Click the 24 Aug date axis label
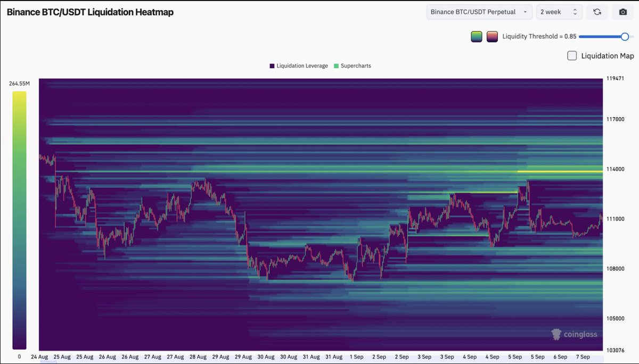 coord(39,357)
